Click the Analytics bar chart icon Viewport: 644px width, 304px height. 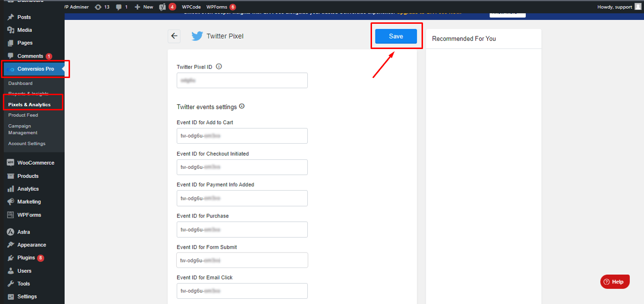[x=10, y=189]
